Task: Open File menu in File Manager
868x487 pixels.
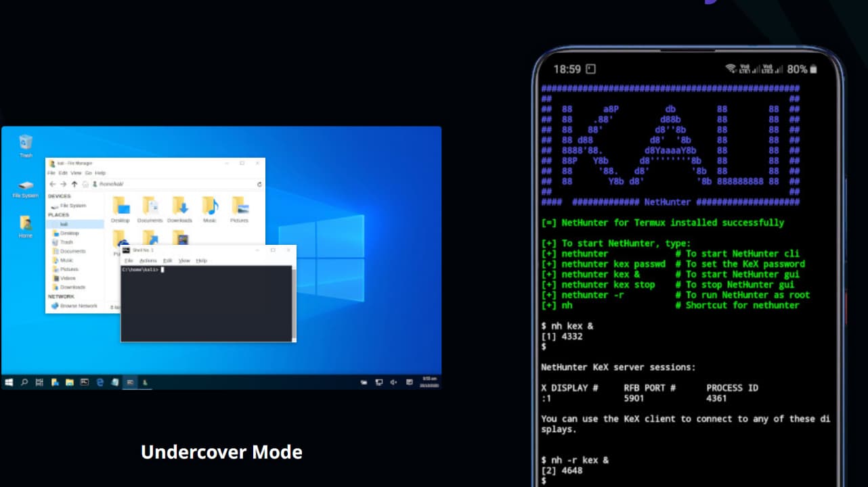Action: pyautogui.click(x=51, y=173)
